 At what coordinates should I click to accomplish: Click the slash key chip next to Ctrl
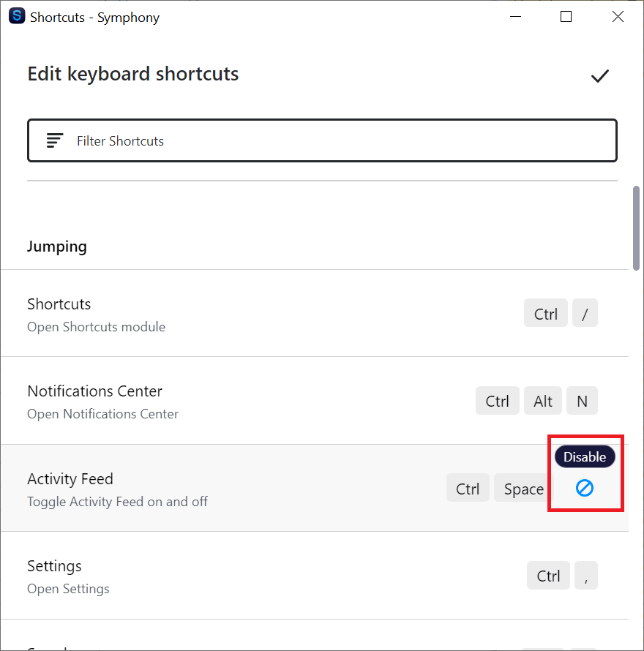pyautogui.click(x=585, y=313)
